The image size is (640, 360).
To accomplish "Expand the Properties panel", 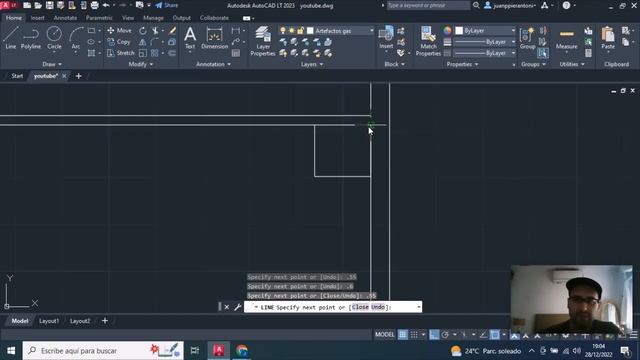I will pos(462,64).
